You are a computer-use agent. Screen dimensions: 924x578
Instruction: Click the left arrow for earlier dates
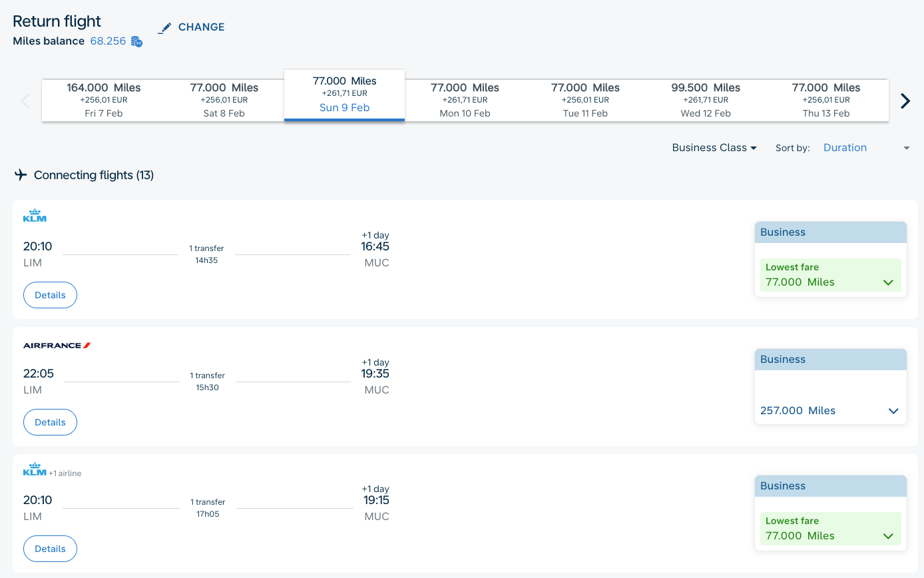tap(25, 101)
